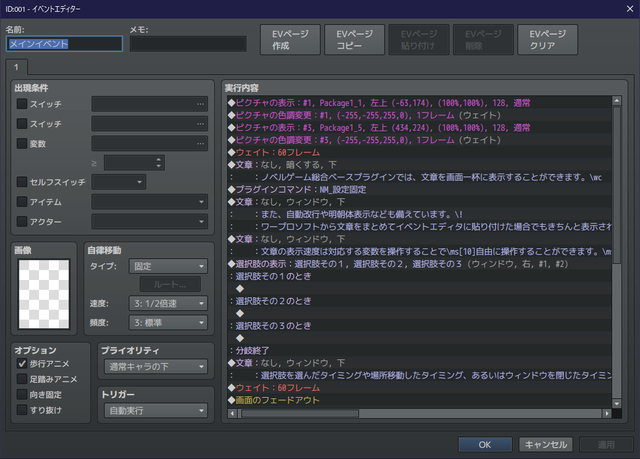
Task: Click scroll-up arrow of 実行内容 list
Action: click(617, 101)
